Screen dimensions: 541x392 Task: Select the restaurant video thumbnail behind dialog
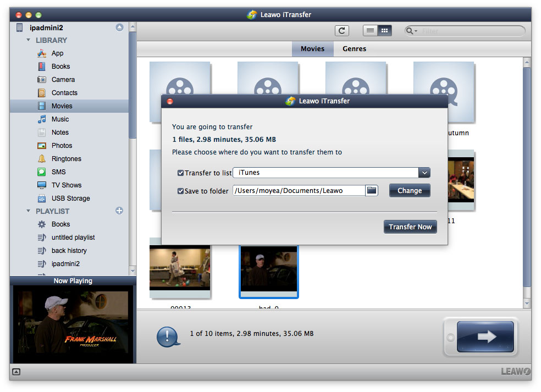(x=461, y=180)
